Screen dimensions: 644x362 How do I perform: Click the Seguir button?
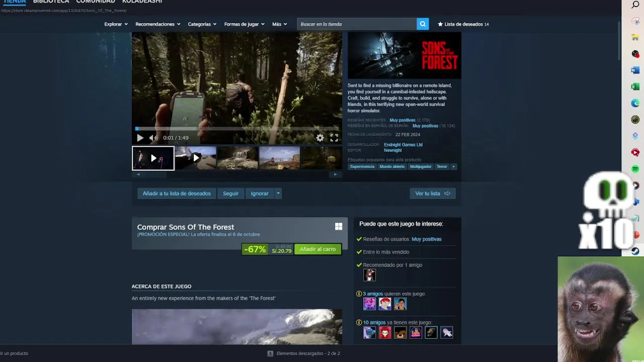pos(231,194)
